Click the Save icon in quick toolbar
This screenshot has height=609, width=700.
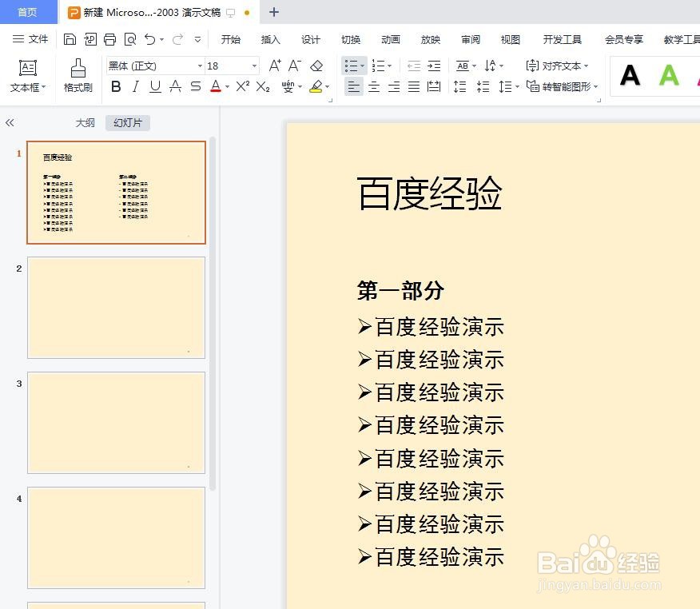70,39
